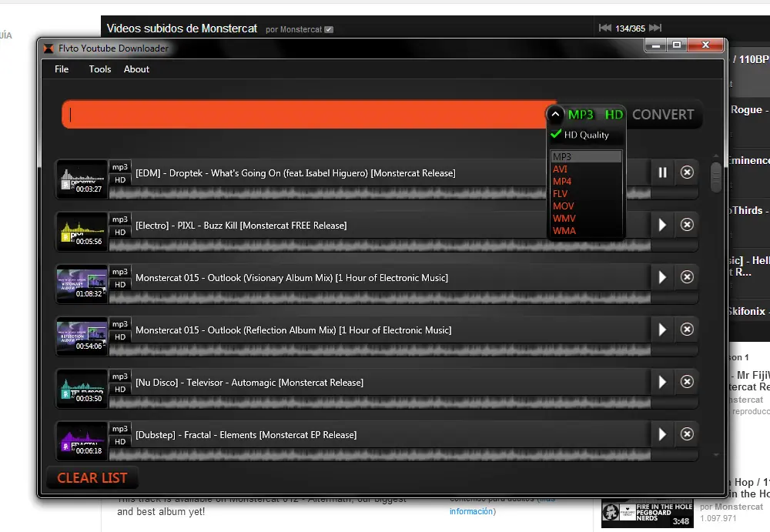Screen dimensions: 770x532
Task: Click '[Dubstep] - Fractal - Elements' title text
Action: tap(246, 435)
